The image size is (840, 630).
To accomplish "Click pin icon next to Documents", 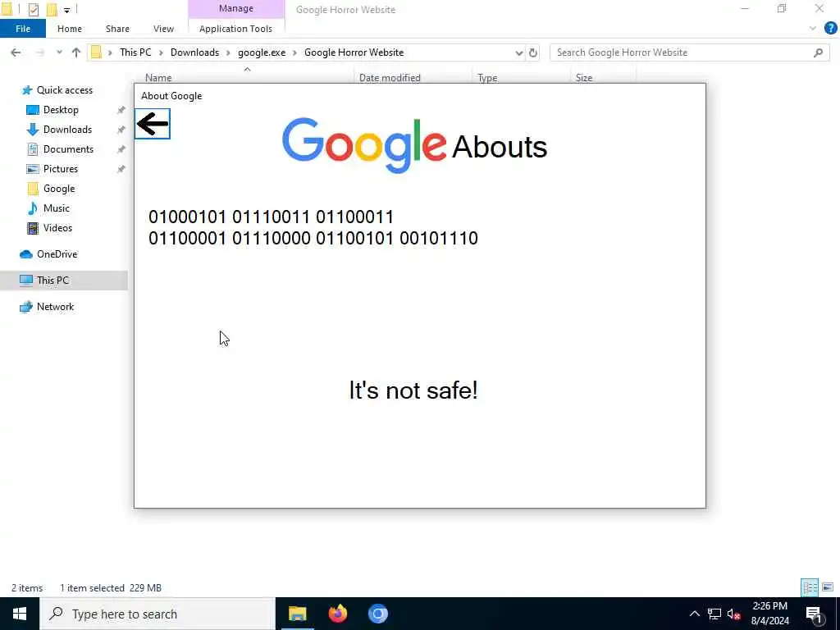I will point(121,149).
